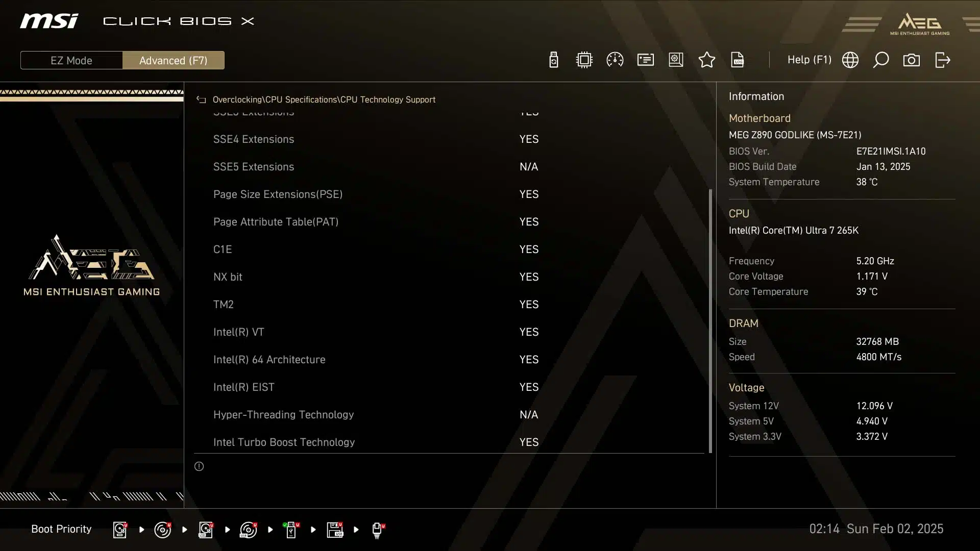Click N/A value for SSE5 Extensions
The height and width of the screenshot is (551, 980).
pos(529,167)
